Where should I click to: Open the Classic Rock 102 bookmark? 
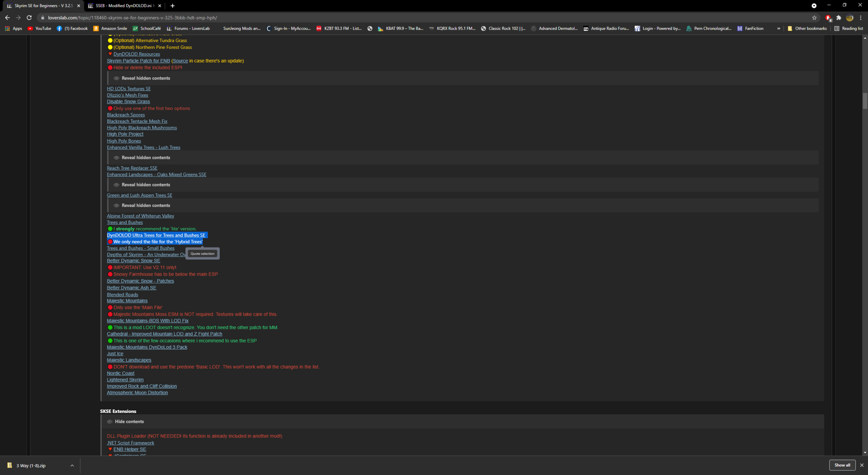pyautogui.click(x=503, y=28)
